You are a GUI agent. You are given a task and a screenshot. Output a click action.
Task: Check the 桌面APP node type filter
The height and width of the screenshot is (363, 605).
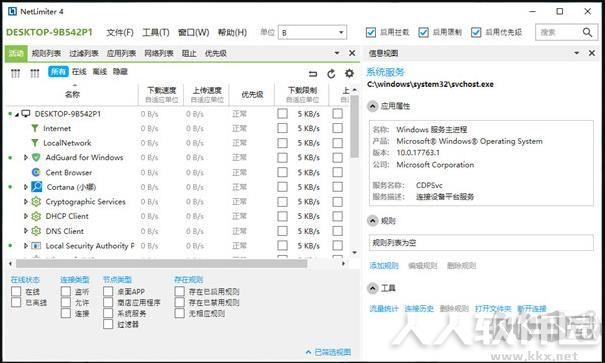pos(108,291)
